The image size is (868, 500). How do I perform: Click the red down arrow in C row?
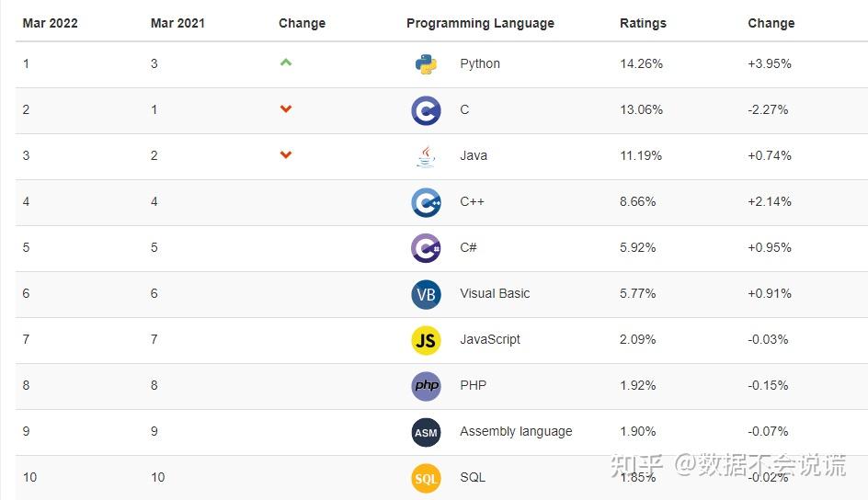click(x=286, y=109)
